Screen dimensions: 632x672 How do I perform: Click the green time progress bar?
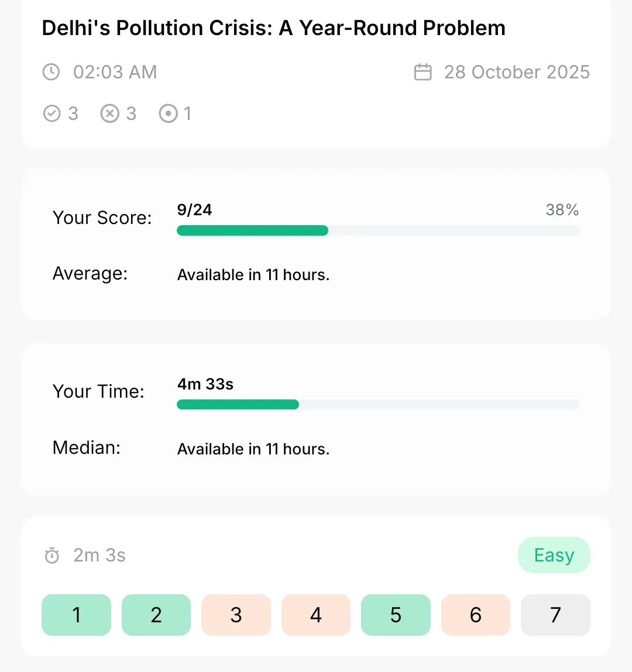tap(238, 405)
